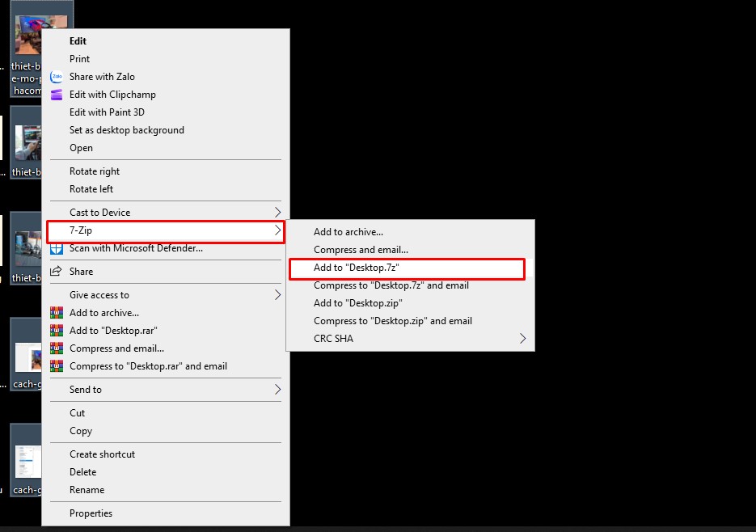The image size is (756, 532).
Task: Select Compress to "Desktop.7z" and email
Action: tap(410, 285)
